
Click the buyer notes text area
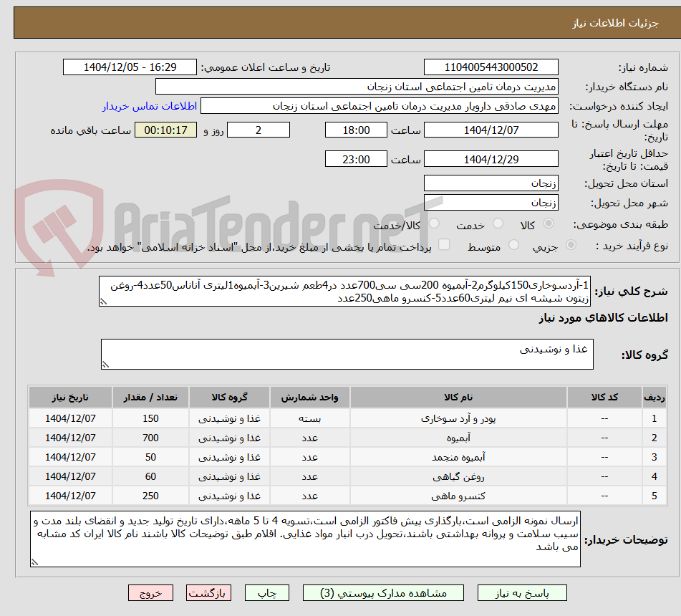click(x=305, y=539)
